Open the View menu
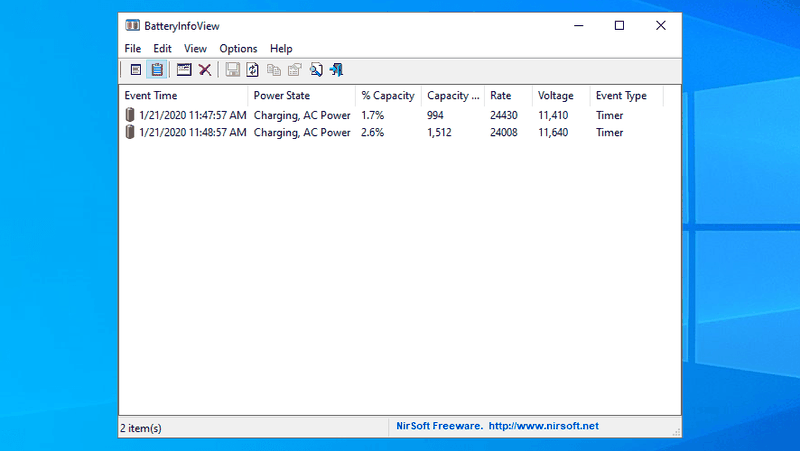The width and height of the screenshot is (800, 451). (195, 48)
